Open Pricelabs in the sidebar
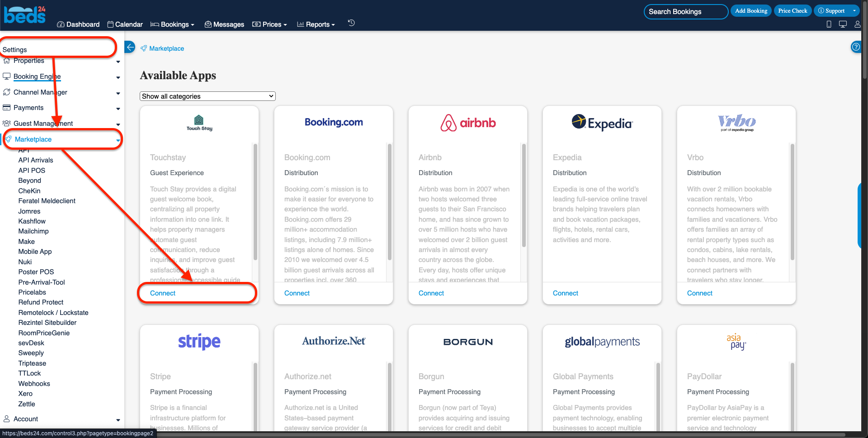868x438 pixels. pos(32,292)
